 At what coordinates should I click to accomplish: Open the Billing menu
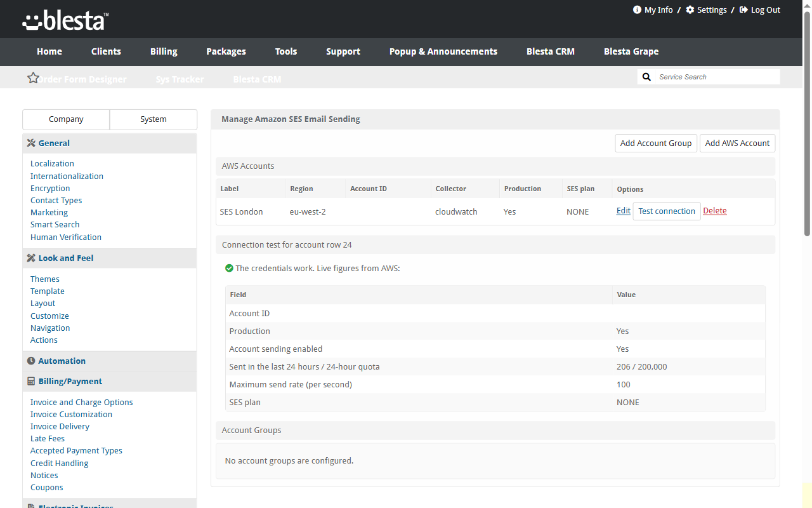pyautogui.click(x=164, y=51)
